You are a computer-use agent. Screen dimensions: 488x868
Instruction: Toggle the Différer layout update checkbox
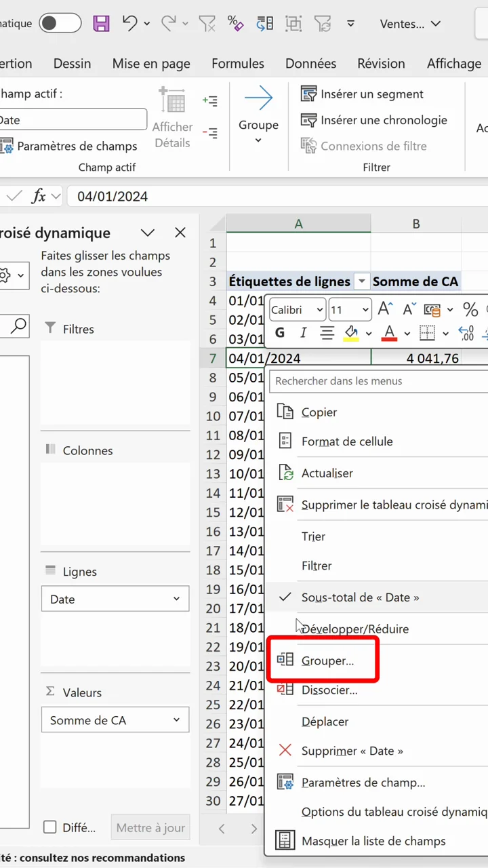coord(49,827)
